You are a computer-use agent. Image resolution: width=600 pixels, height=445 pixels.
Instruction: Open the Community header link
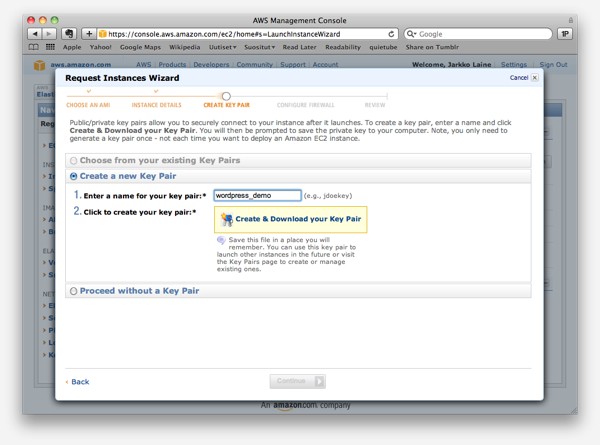click(254, 65)
